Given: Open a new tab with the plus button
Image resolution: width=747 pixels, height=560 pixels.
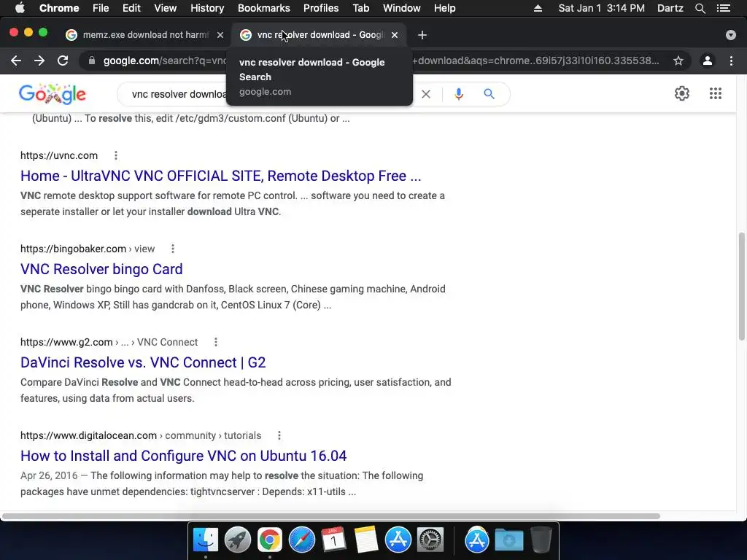Looking at the screenshot, I should (x=422, y=35).
